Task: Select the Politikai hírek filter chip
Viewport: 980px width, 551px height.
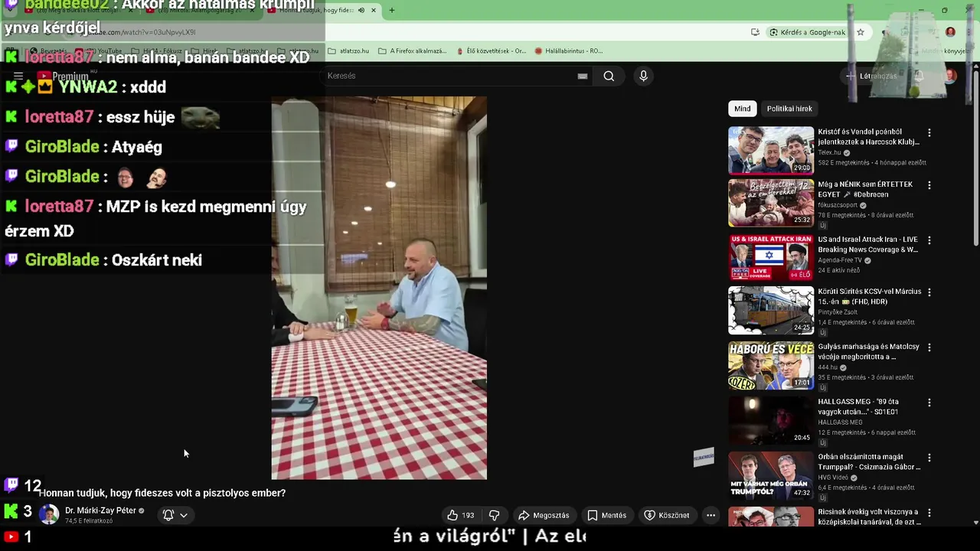Action: [789, 109]
